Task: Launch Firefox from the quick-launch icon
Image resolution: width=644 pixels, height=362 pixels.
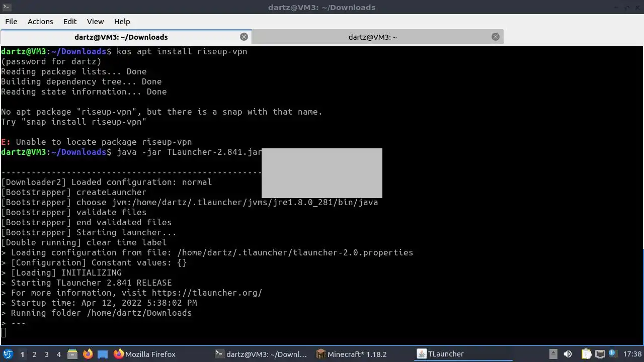Action: pyautogui.click(x=88, y=354)
